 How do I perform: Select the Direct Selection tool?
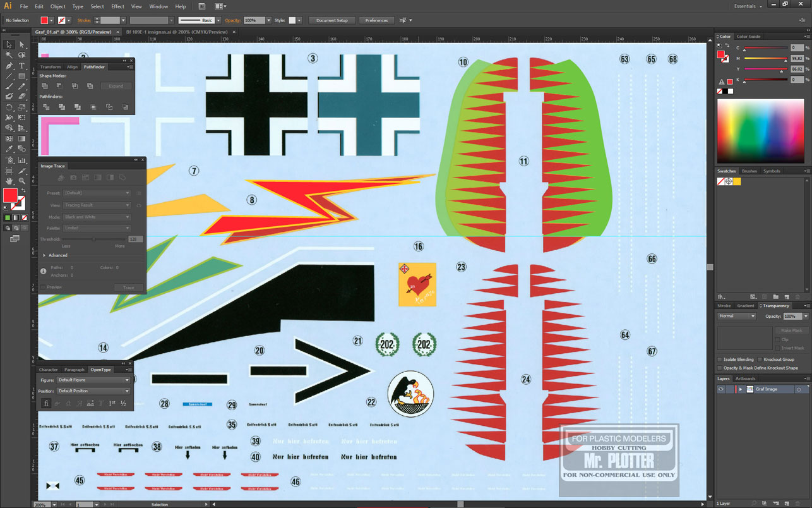pos(21,45)
